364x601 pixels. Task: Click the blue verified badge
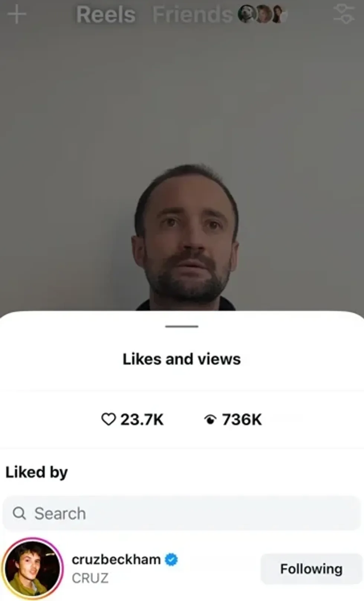[x=171, y=559]
